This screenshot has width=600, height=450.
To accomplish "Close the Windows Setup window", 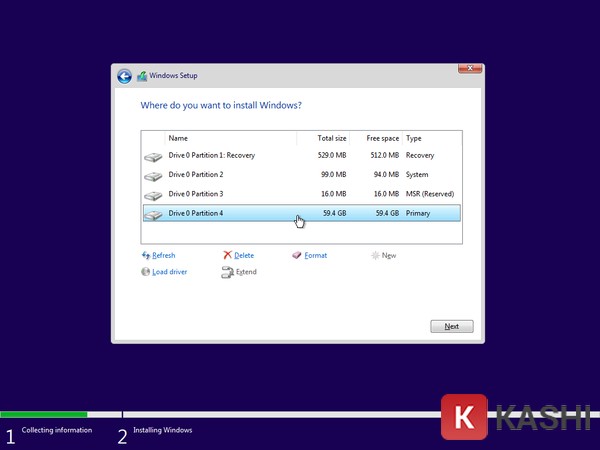I will pos(471,69).
